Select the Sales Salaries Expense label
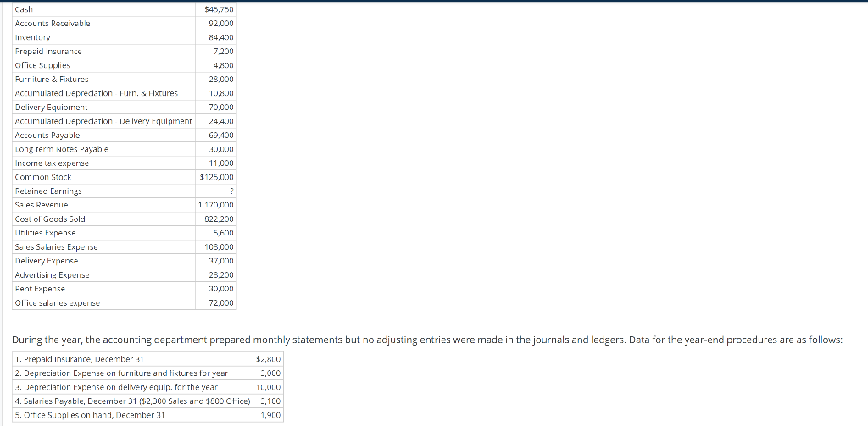868x426 pixels. pos(57,247)
